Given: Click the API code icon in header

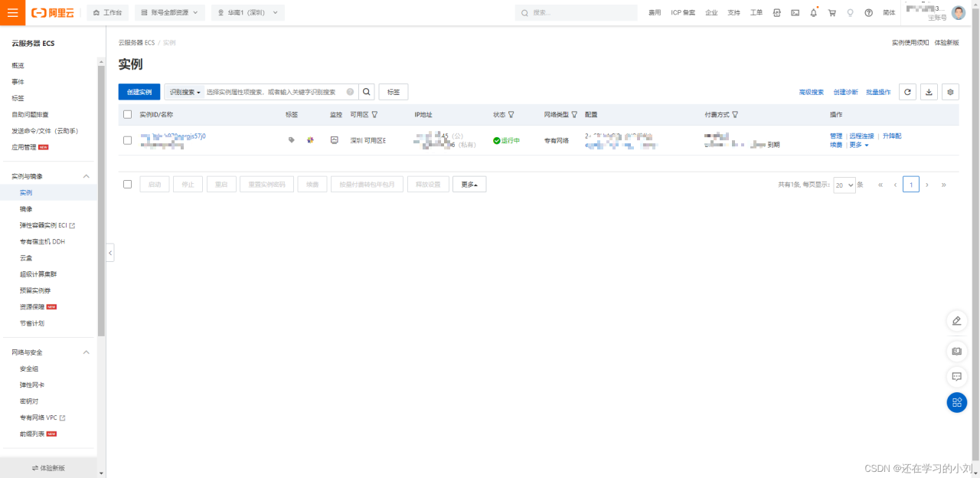Looking at the screenshot, I should pos(776,13).
